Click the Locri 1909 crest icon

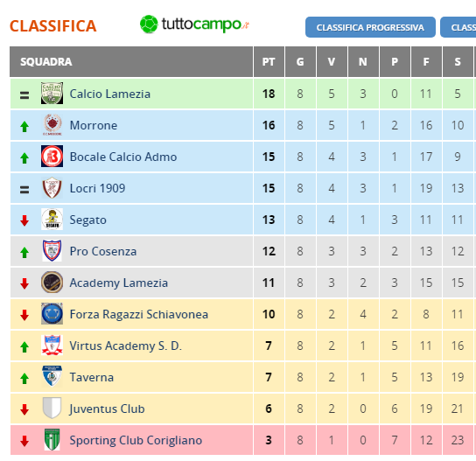(x=52, y=188)
